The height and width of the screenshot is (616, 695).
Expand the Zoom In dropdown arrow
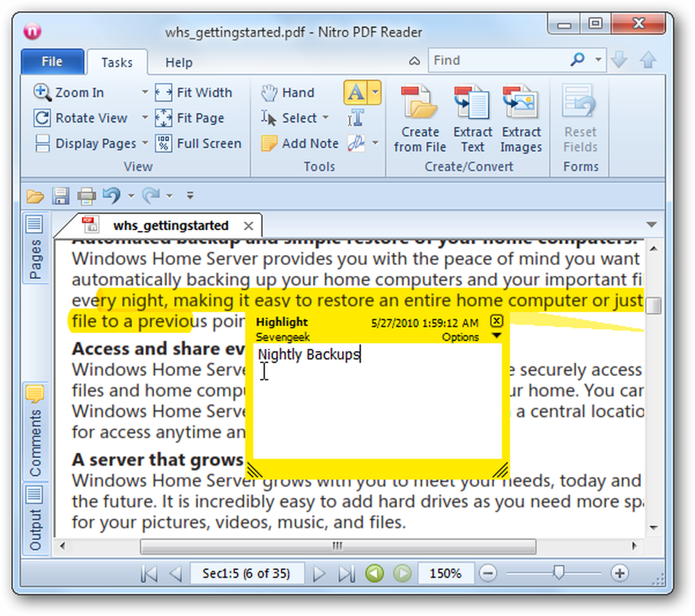[x=145, y=92]
